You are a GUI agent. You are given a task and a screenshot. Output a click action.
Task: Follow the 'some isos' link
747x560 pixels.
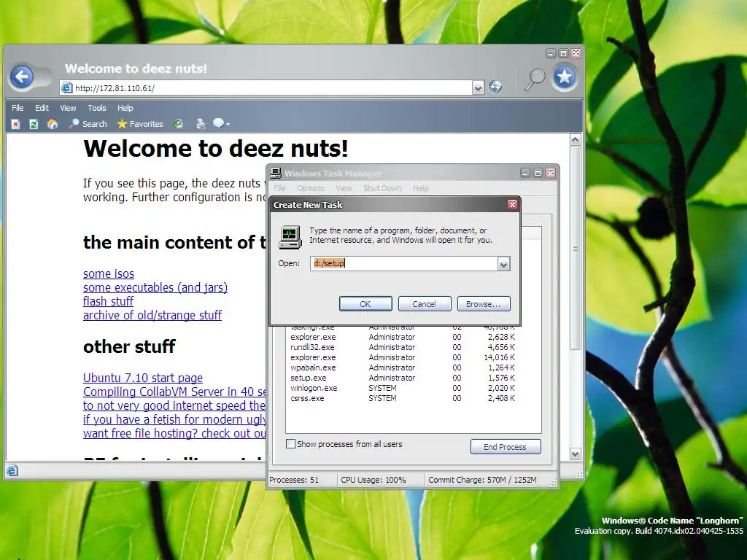click(x=109, y=274)
